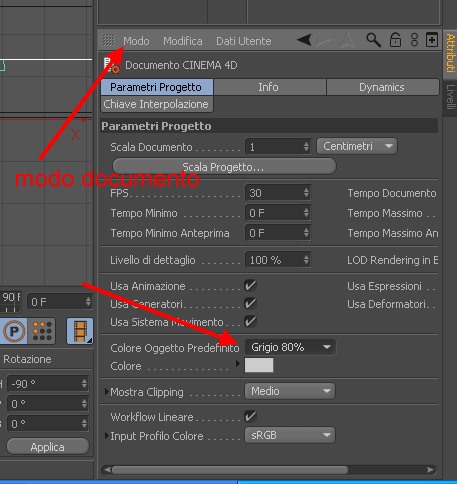Click the Applica button
Image resolution: width=457 pixels, height=484 pixels.
point(48,447)
